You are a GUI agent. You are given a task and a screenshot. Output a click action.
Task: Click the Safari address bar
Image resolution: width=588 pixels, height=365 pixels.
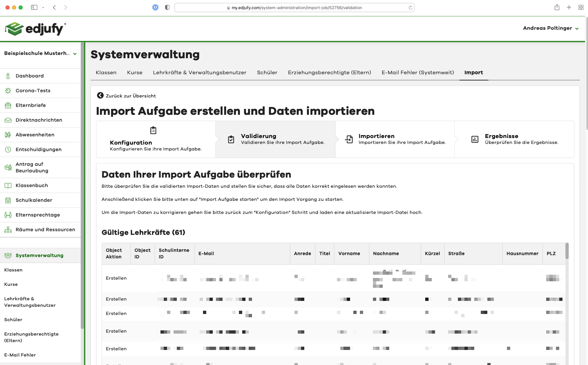pos(294,8)
